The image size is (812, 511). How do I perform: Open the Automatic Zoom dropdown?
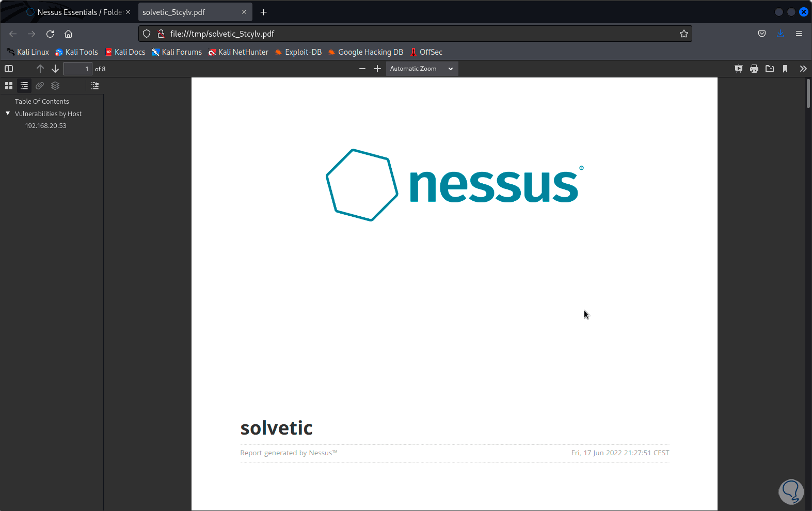click(422, 69)
